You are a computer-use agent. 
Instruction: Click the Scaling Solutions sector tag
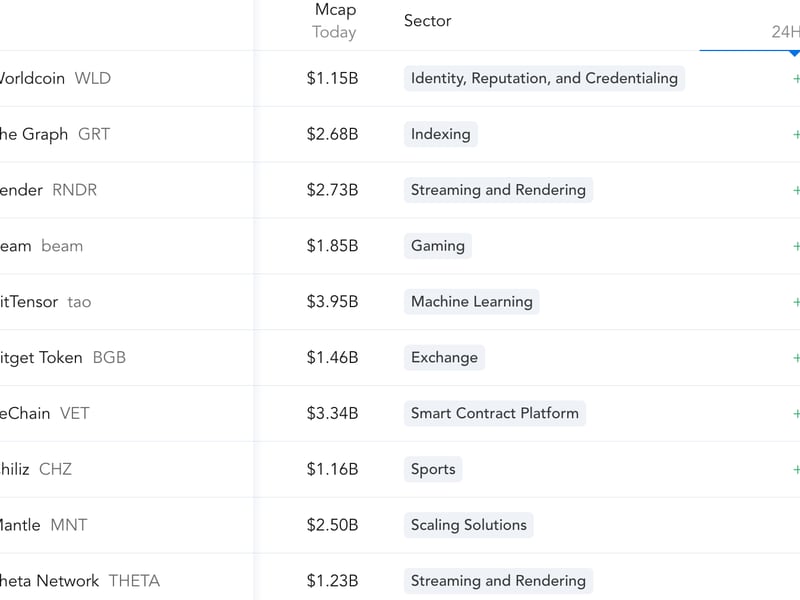(468, 525)
